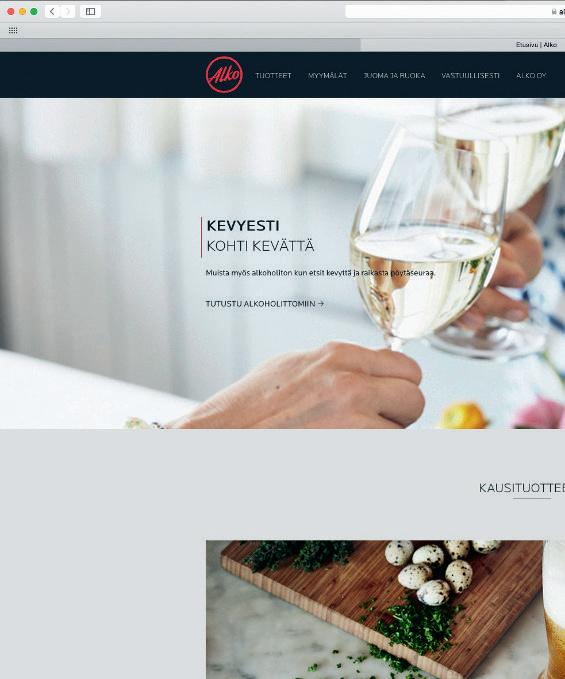
Task: Open the favorites grid icon
Action: [x=13, y=30]
